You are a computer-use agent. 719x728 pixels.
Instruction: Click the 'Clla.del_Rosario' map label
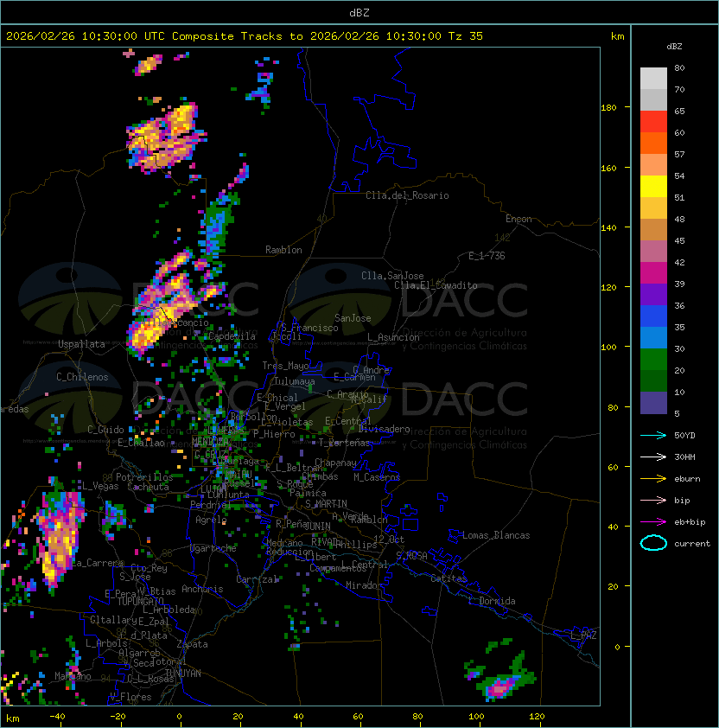pos(407,195)
